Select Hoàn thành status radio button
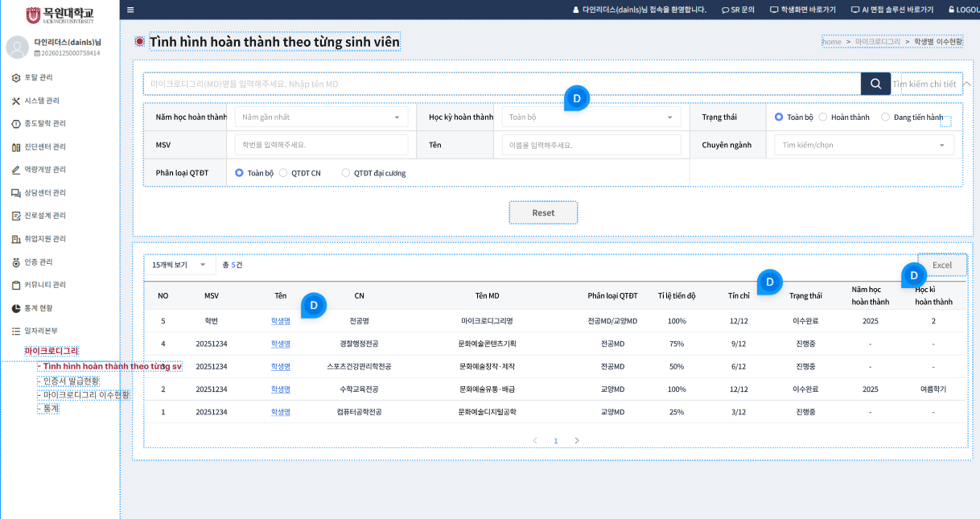This screenshot has height=519, width=980. pos(823,117)
